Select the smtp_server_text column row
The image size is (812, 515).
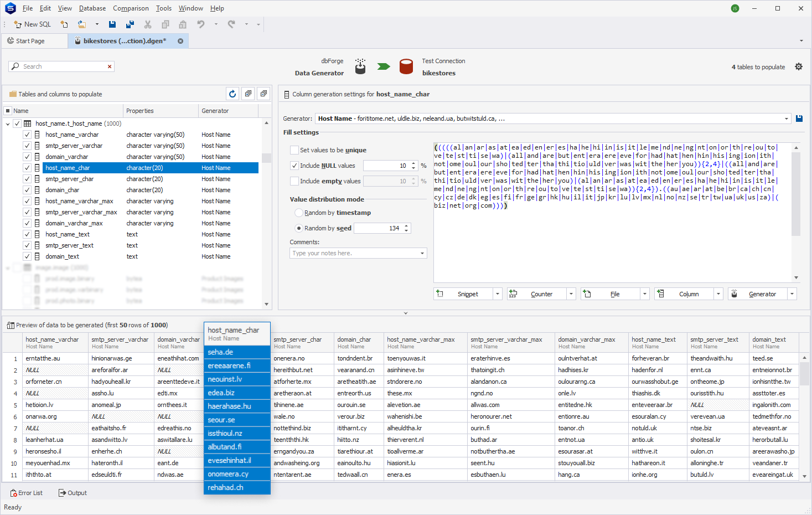click(x=151, y=245)
